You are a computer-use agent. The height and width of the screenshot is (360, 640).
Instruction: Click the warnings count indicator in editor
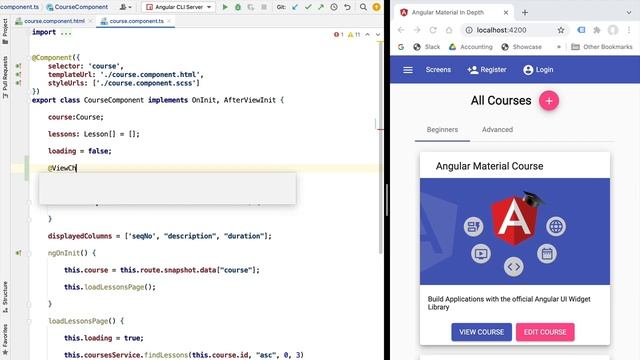click(x=354, y=35)
